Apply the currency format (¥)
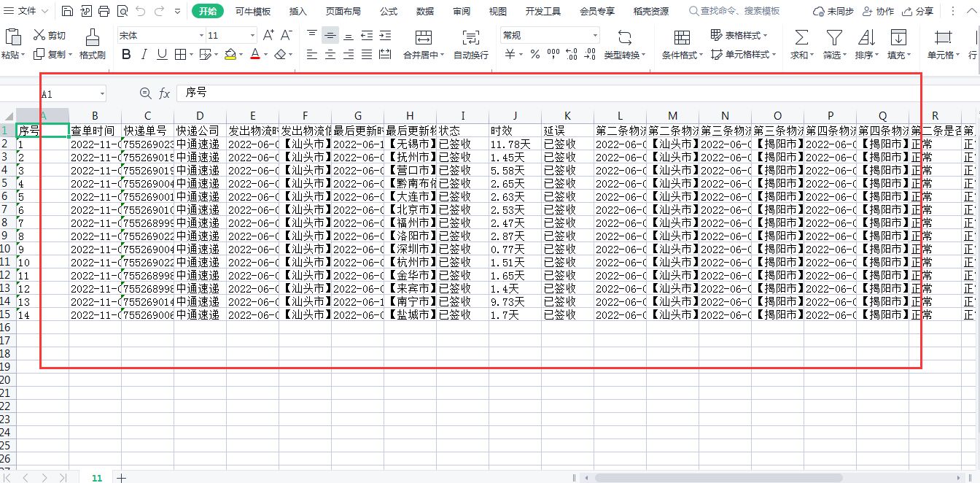The image size is (980, 483). click(510, 55)
